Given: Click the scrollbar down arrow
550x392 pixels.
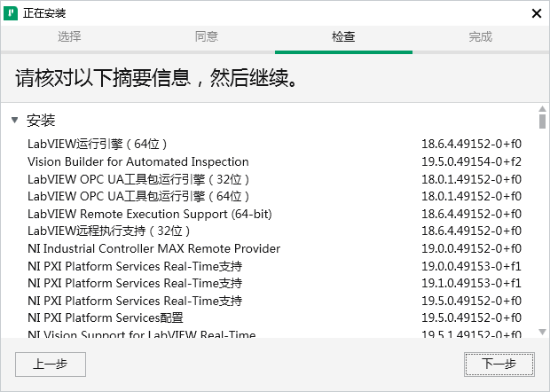Looking at the screenshot, I should [542, 332].
